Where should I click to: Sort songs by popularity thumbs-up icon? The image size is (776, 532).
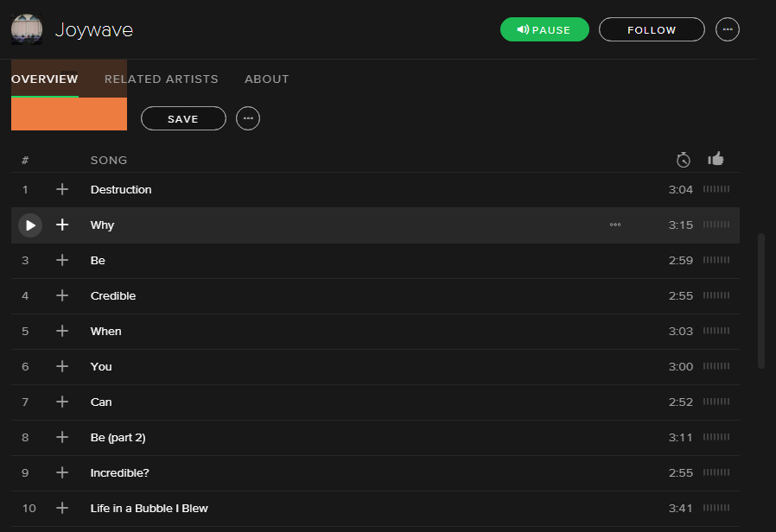[x=716, y=159]
